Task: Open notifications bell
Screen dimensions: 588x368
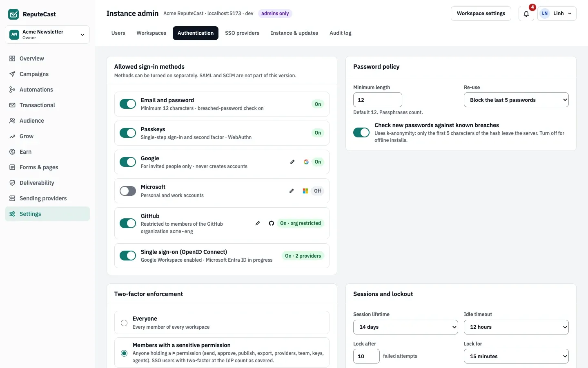Action: (x=526, y=13)
